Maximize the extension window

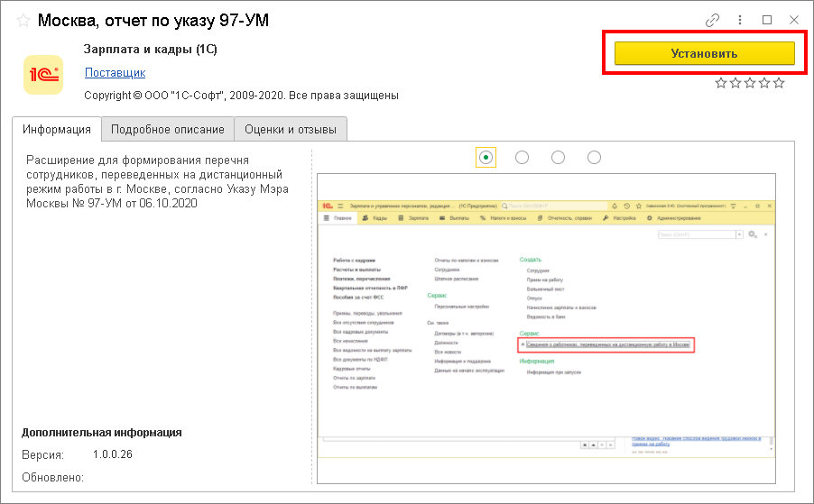coord(767,20)
